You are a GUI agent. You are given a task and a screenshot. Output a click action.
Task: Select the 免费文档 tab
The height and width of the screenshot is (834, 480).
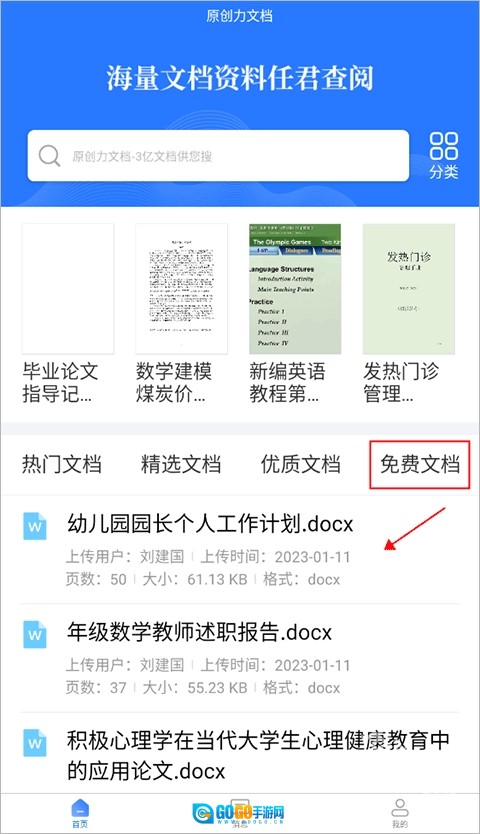coord(420,464)
